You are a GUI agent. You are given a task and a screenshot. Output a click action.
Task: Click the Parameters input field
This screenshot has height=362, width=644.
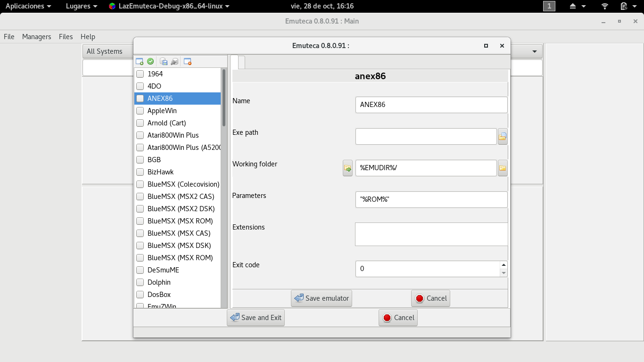(x=431, y=199)
